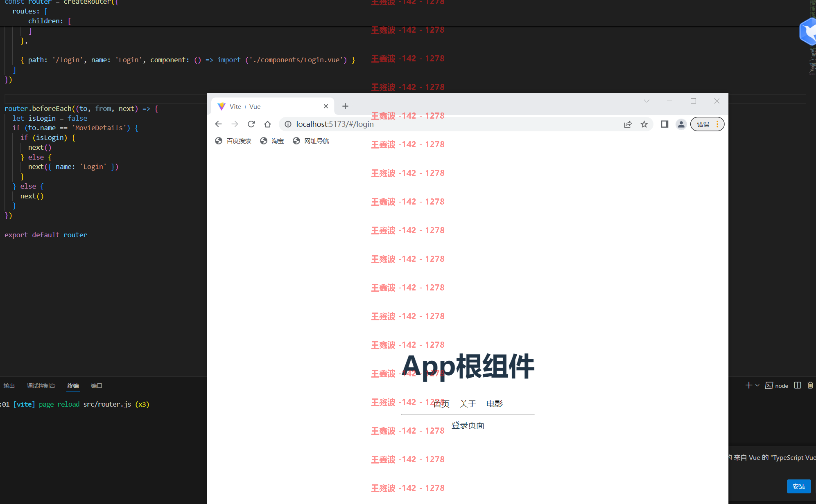The image size is (816, 504).
Task: Open the 百度搜索 bookmark
Action: (233, 141)
